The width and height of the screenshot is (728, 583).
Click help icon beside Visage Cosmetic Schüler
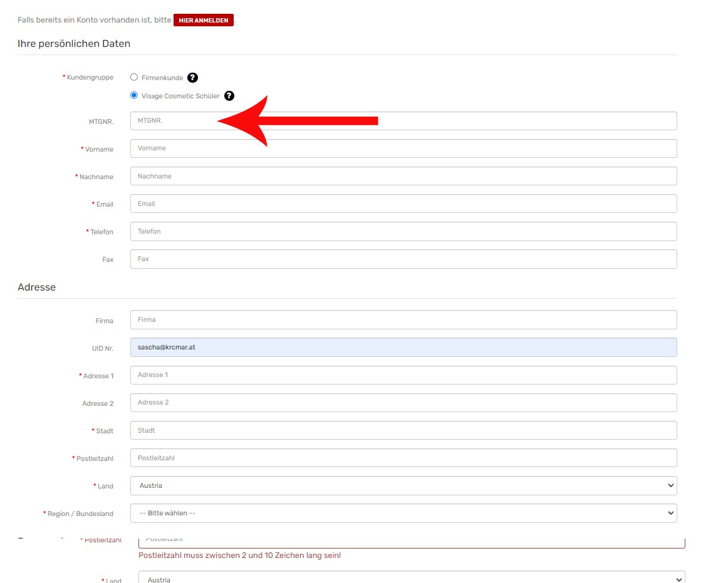point(229,96)
